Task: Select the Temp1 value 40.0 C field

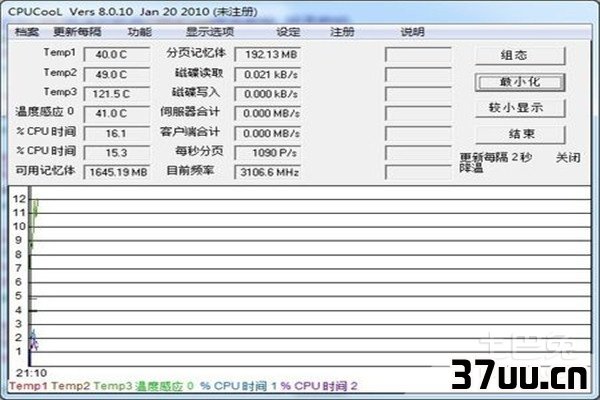Action: [117, 54]
